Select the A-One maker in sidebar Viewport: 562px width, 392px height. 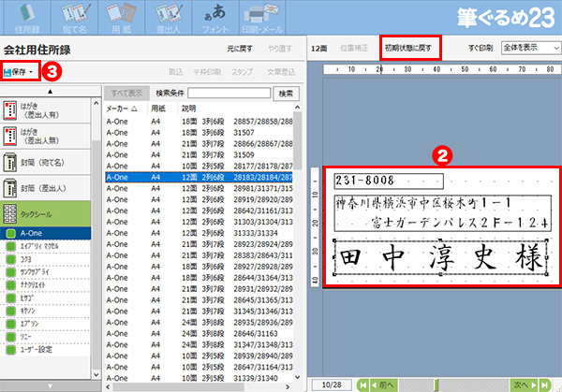[x=45, y=233]
